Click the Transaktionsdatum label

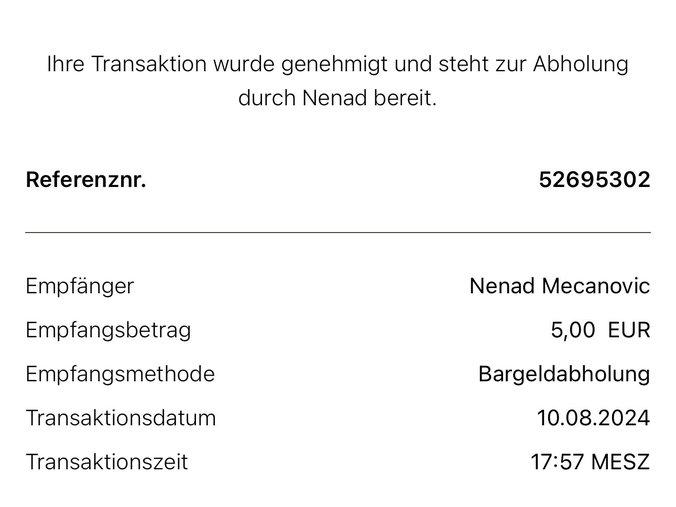[120, 418]
